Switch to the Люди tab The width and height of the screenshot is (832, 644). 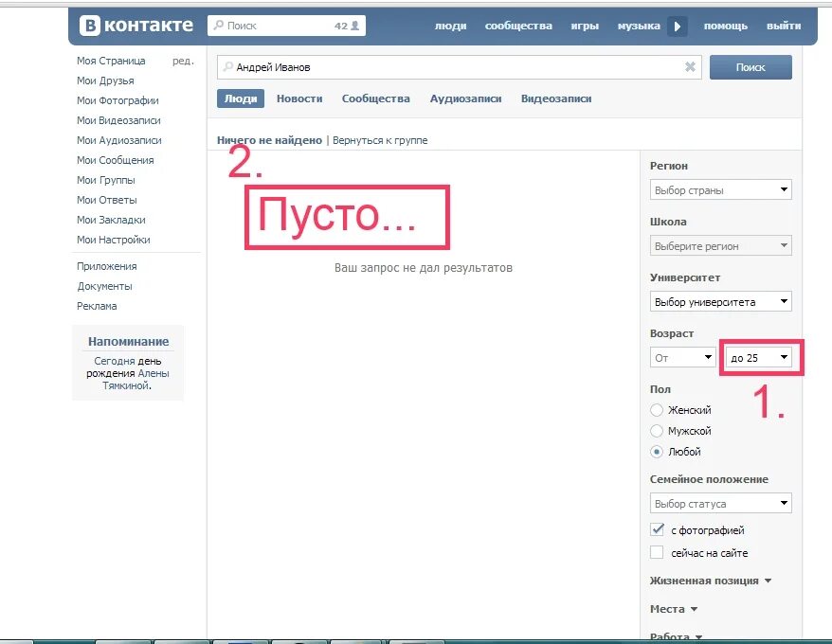point(241,98)
